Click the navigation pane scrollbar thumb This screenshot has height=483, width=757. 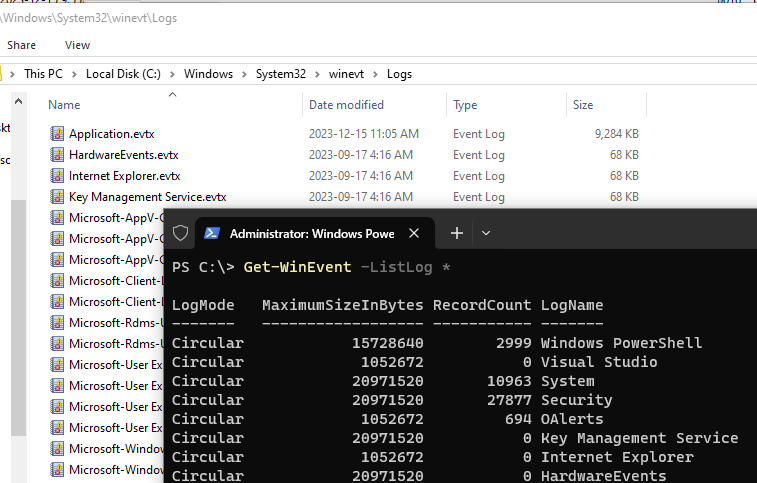18,318
